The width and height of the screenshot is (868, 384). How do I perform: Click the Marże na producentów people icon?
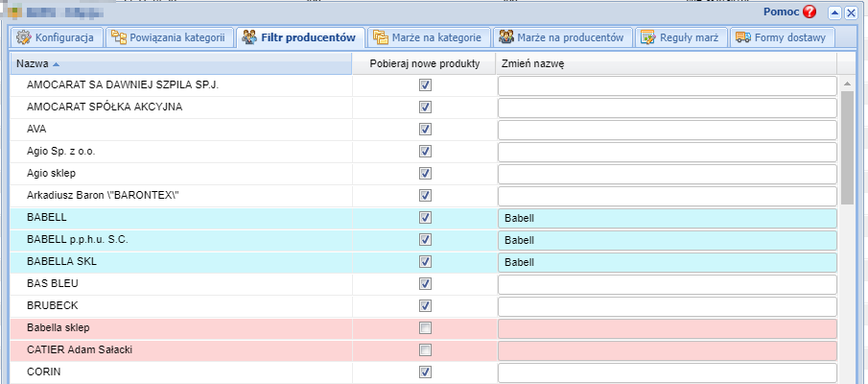point(505,37)
